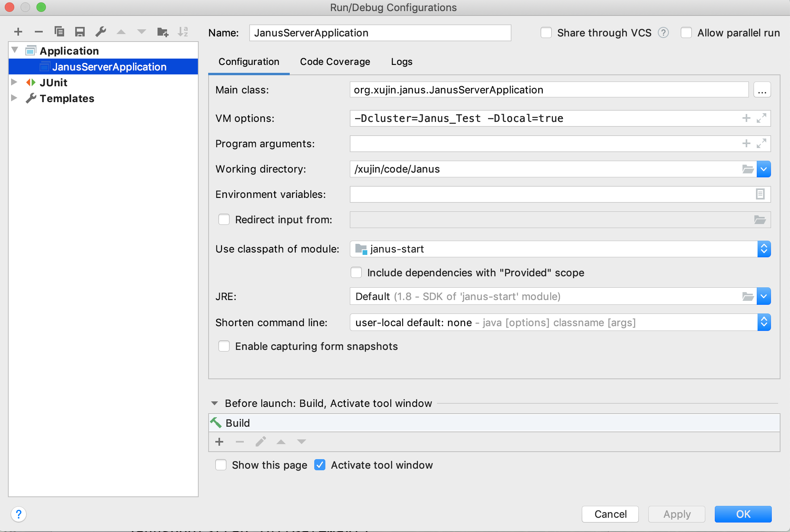The image size is (790, 532).
Task: Click the Cancel button
Action: [x=610, y=514]
